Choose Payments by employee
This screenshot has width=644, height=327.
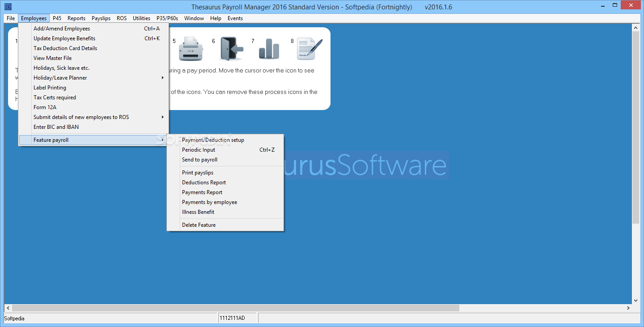[x=225, y=202]
